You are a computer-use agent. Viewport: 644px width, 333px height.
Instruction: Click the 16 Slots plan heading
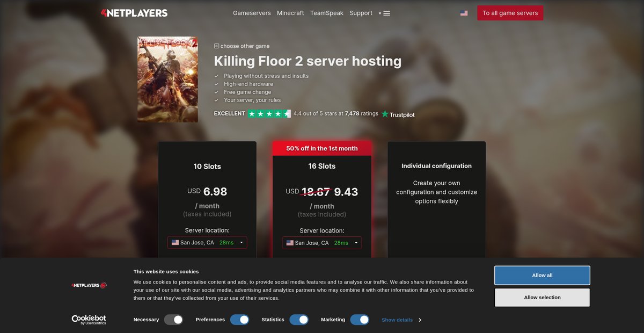tap(322, 166)
